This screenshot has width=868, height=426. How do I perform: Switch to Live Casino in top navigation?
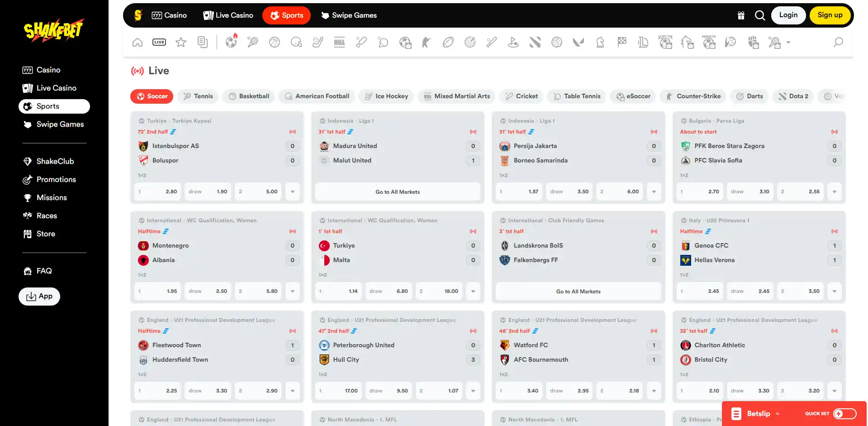[x=228, y=15]
